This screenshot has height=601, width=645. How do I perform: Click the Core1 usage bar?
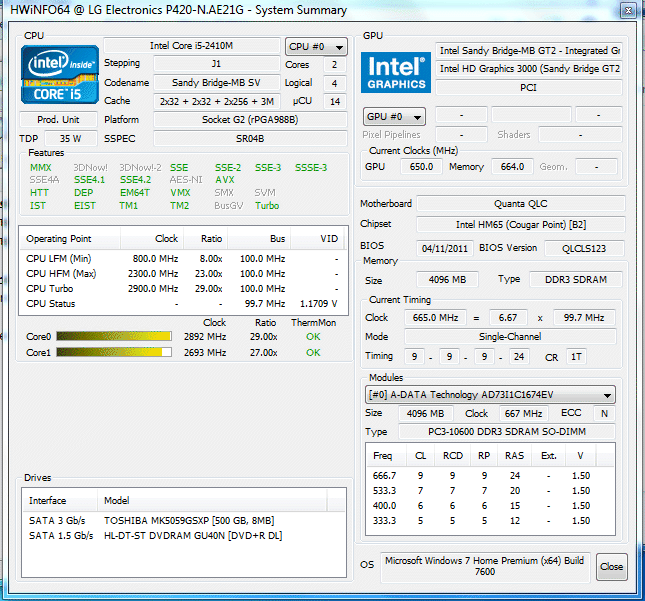tap(114, 353)
